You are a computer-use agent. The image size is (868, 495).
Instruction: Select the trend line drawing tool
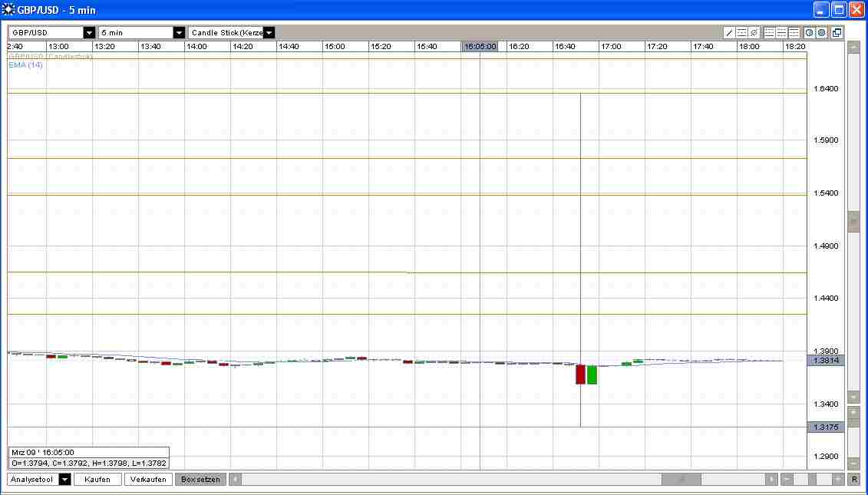(x=729, y=33)
